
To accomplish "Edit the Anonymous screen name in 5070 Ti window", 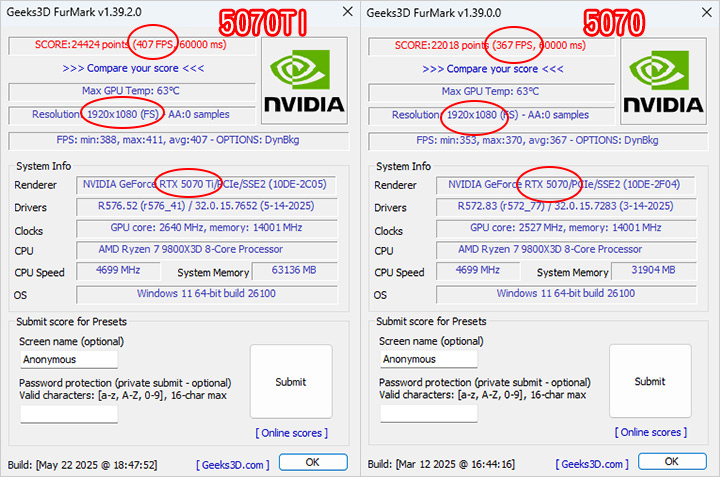I will pyautogui.click(x=69, y=359).
